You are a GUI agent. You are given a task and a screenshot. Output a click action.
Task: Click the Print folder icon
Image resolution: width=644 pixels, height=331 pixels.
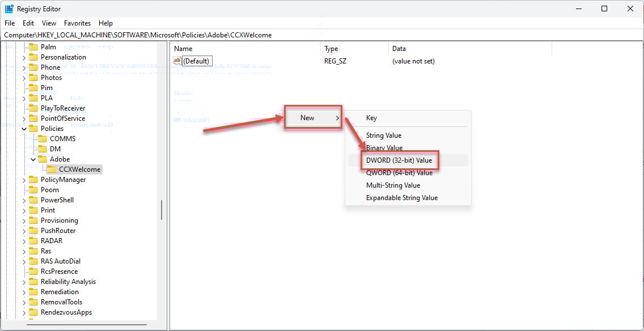click(34, 210)
